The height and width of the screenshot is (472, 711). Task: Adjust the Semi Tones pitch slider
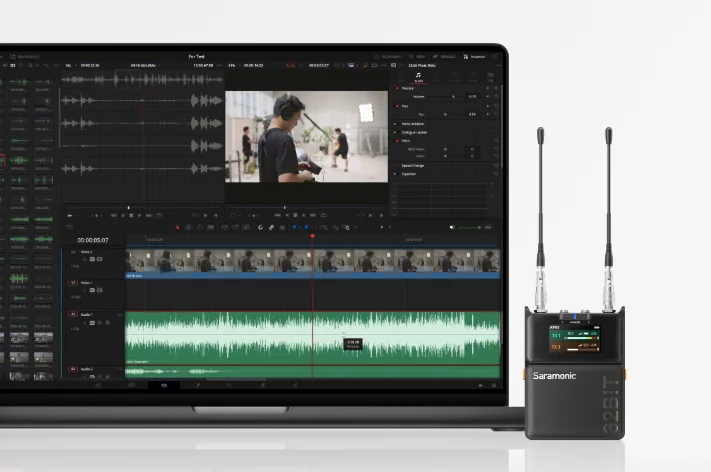(445, 149)
